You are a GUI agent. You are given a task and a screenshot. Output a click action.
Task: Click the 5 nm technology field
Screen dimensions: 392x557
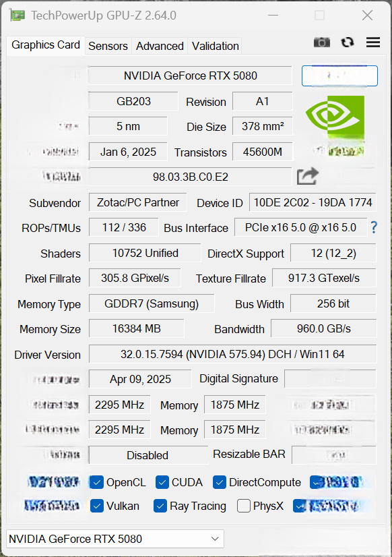click(128, 127)
